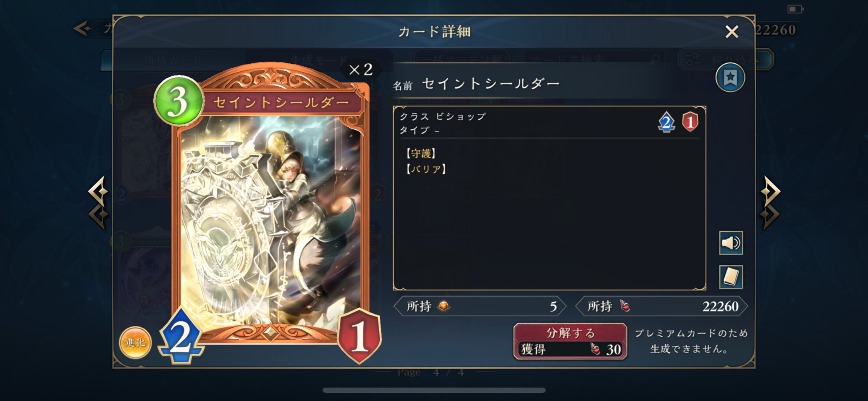Click the red vial currency 22260 field

[661, 306]
